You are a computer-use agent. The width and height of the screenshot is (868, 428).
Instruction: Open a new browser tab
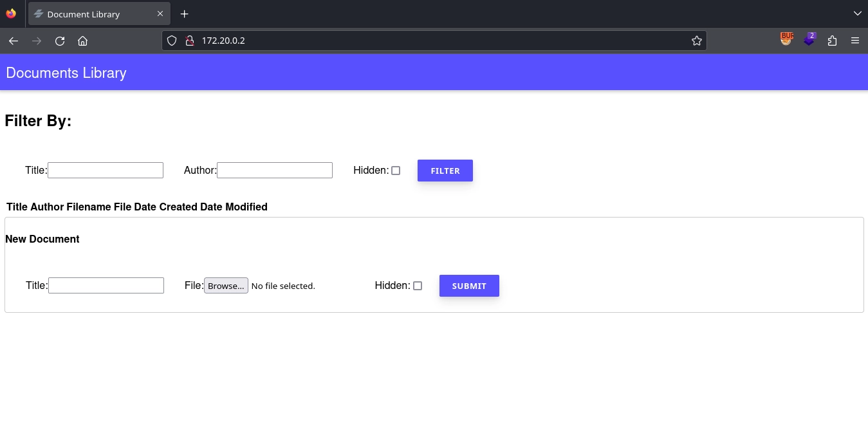[x=184, y=14]
